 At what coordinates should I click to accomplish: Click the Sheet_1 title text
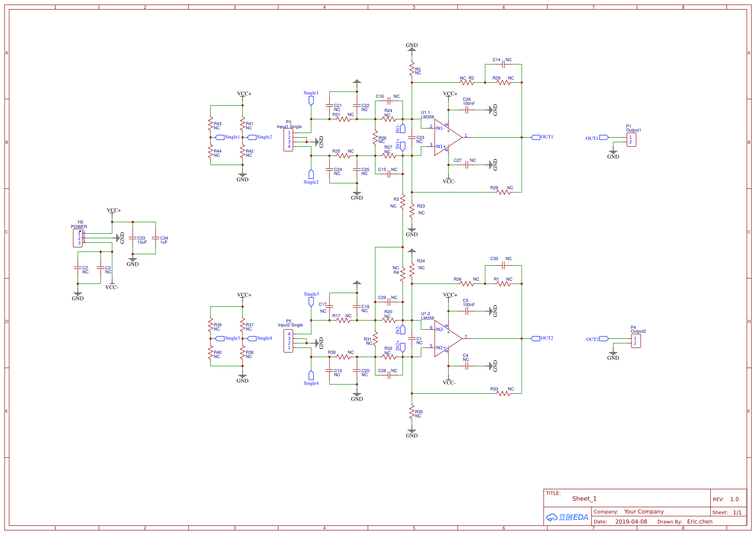pos(584,499)
